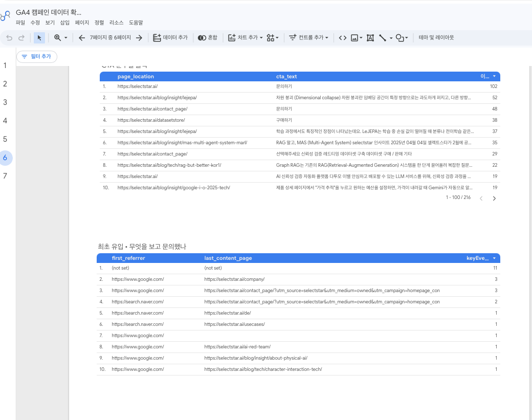Click the first_referrer column header
Image resolution: width=532 pixels, height=420 pixels.
128,258
